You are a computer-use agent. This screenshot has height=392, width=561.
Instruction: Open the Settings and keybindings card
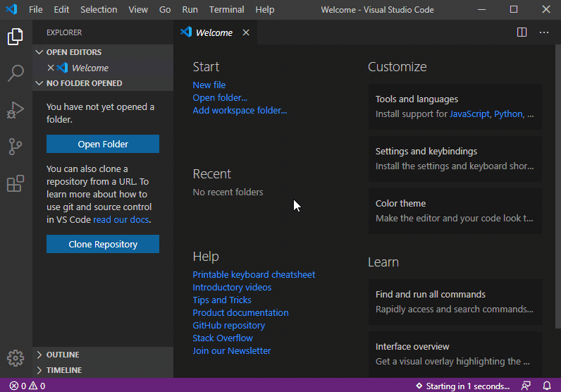pyautogui.click(x=455, y=159)
